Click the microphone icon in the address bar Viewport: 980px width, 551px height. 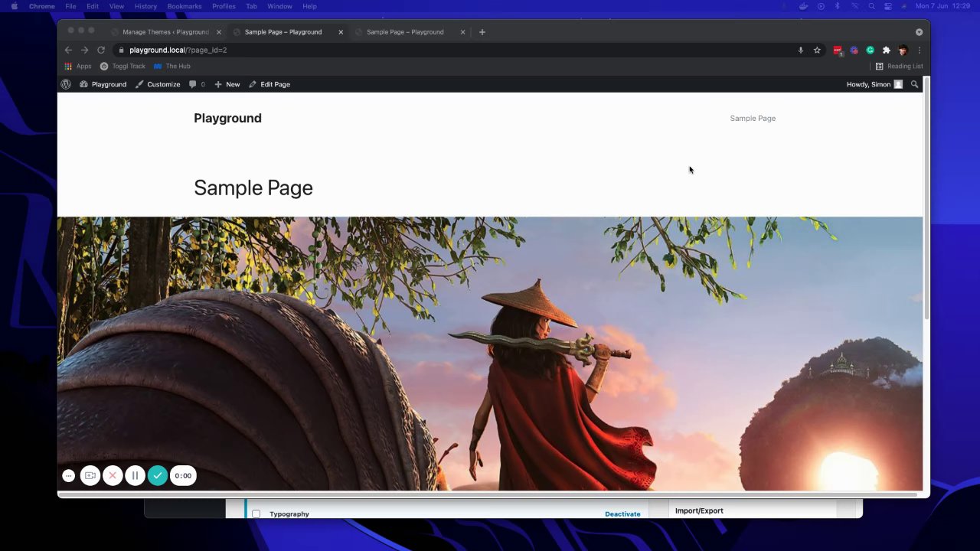pyautogui.click(x=801, y=50)
